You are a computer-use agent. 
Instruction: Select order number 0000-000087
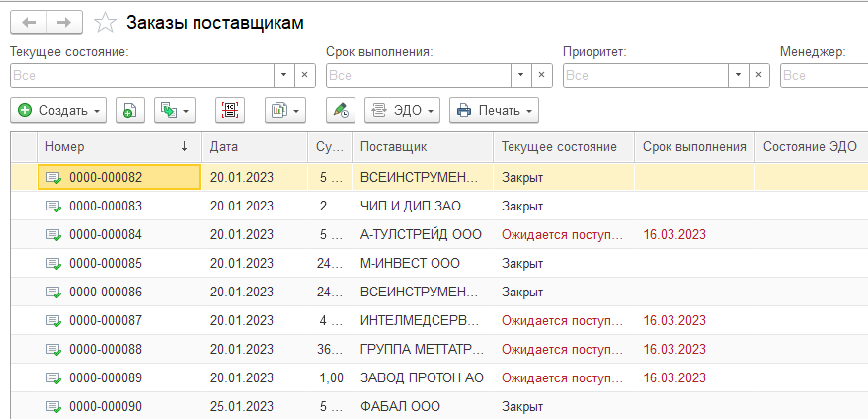pos(106,320)
